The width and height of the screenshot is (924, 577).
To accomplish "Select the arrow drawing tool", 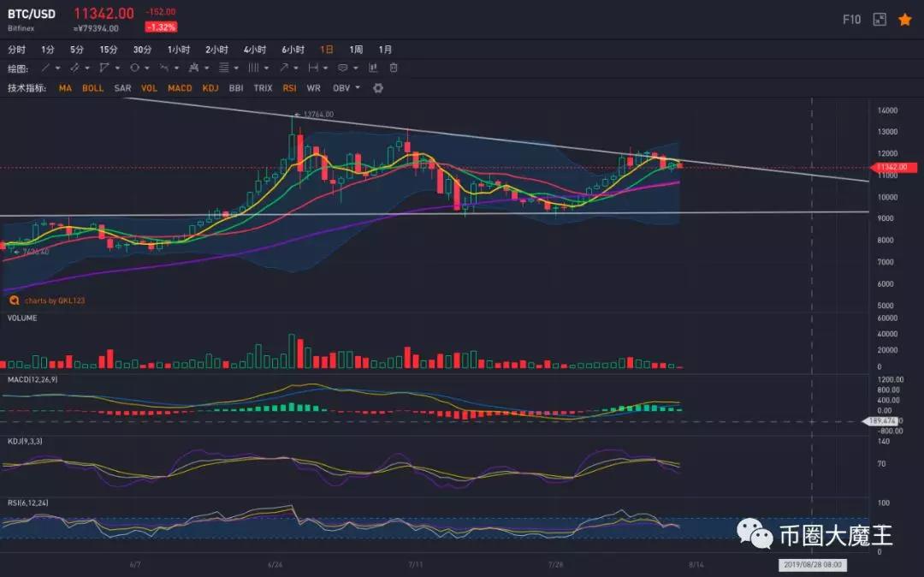I will coord(284,68).
